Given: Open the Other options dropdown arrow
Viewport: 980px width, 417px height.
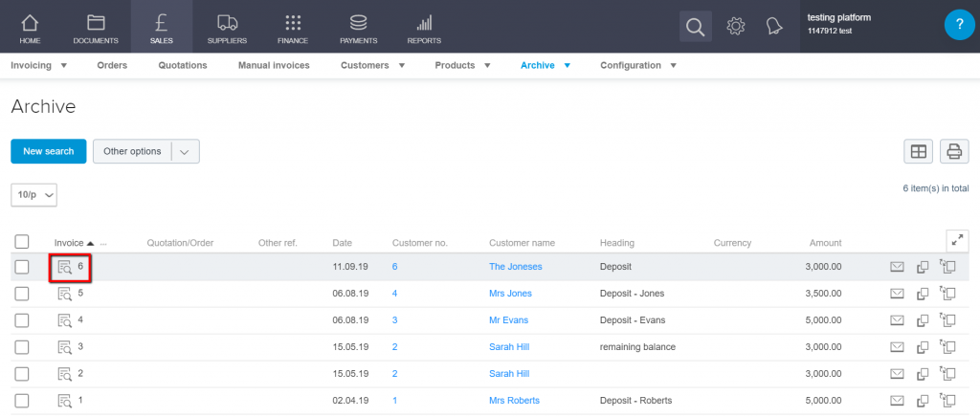Looking at the screenshot, I should coord(185,152).
